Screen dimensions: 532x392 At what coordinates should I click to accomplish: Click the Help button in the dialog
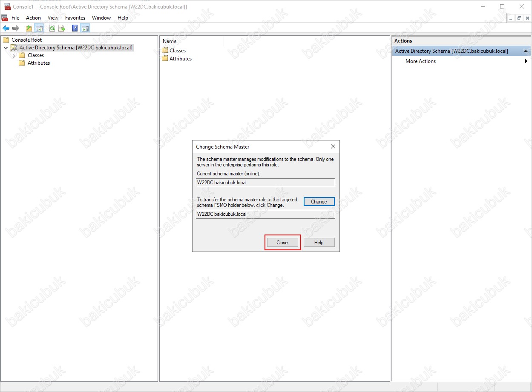coord(319,243)
